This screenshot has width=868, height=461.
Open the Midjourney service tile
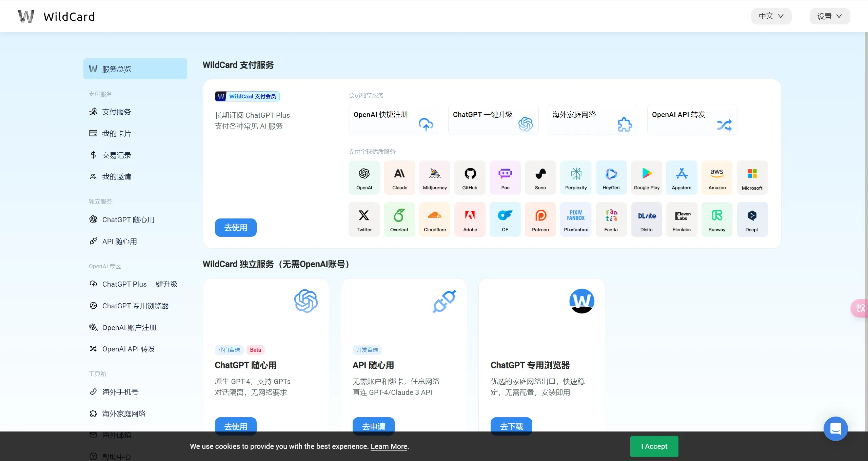click(435, 177)
